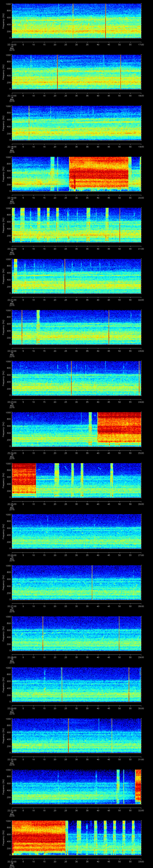Click the spectrogram panel starting at 22:17:00
This screenshot has height=868, width=153.
pos(77,72)
